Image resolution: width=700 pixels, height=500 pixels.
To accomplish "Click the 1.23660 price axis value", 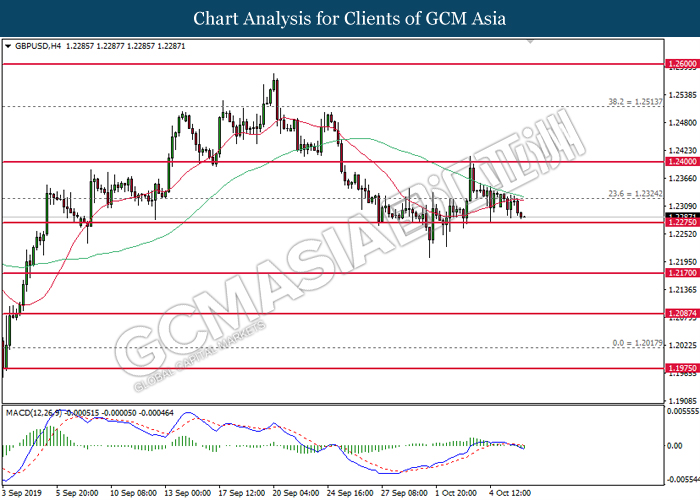I will [683, 179].
